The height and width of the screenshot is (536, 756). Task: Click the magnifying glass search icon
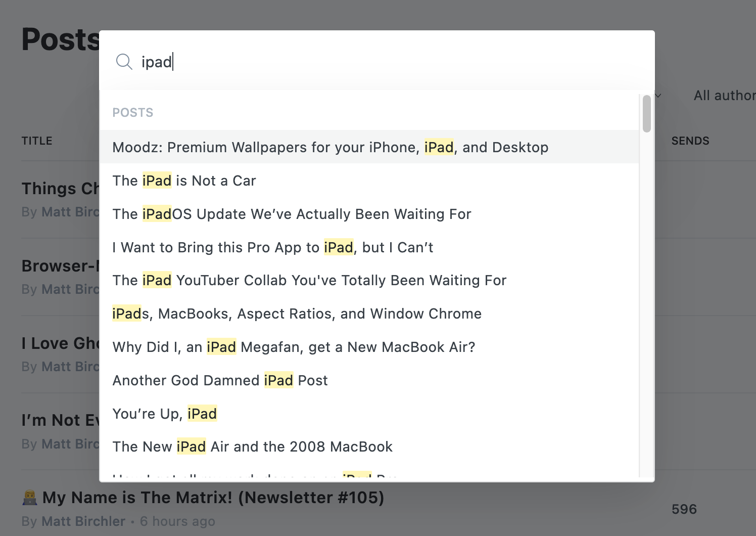[x=124, y=62]
